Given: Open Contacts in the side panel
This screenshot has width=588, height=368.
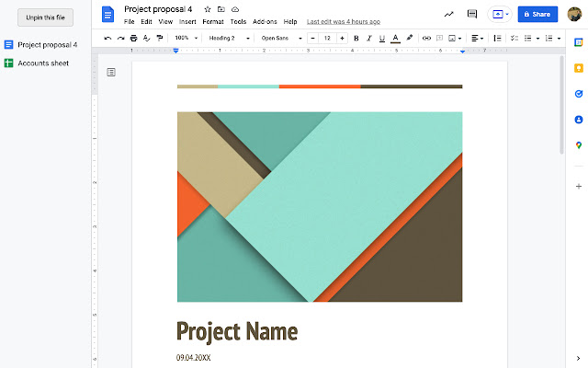Looking at the screenshot, I should tap(579, 120).
